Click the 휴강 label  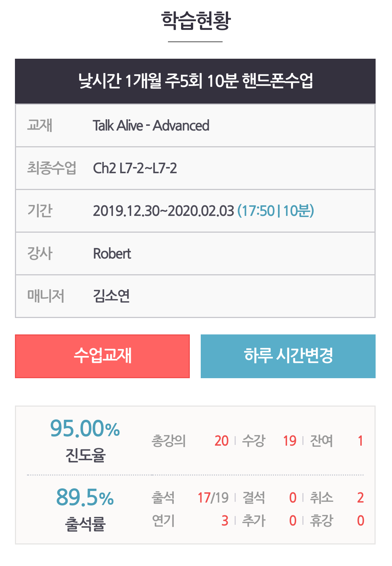(x=321, y=521)
